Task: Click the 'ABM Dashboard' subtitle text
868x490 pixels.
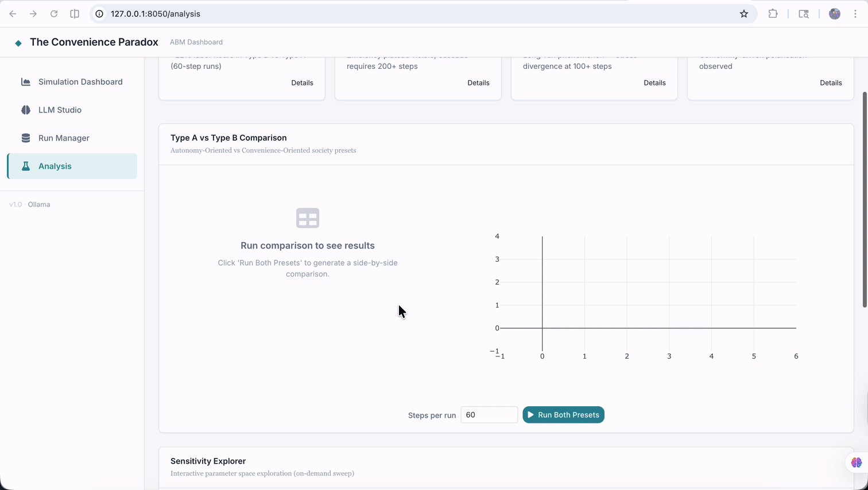Action: point(196,42)
